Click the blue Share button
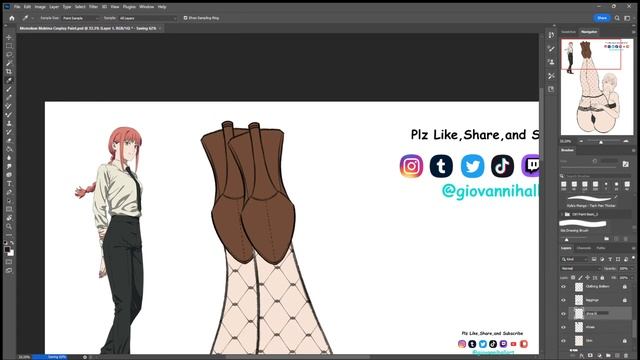640x360 pixels. [602, 18]
